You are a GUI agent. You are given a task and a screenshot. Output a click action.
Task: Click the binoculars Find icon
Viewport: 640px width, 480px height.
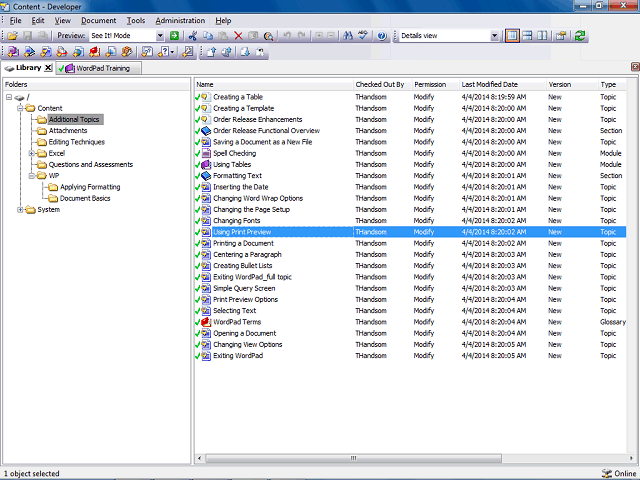pyautogui.click(x=348, y=36)
